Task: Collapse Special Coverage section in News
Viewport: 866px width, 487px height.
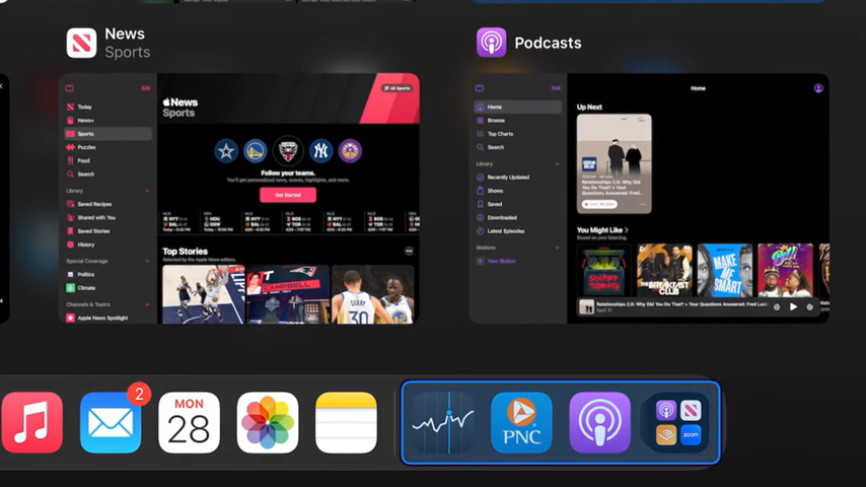Action: pyautogui.click(x=147, y=261)
